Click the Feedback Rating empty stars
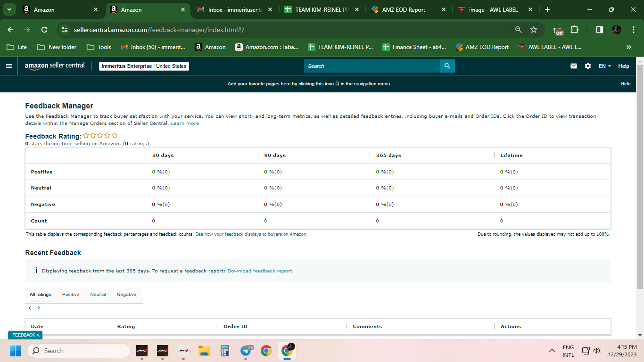The height and width of the screenshot is (362, 644). tap(100, 136)
